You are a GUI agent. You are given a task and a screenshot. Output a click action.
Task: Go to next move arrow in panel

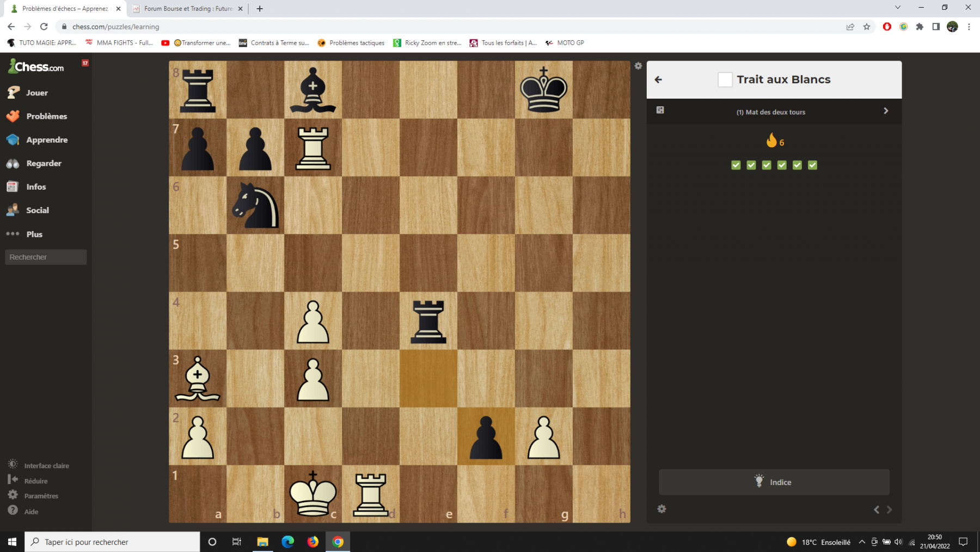coord(890,509)
